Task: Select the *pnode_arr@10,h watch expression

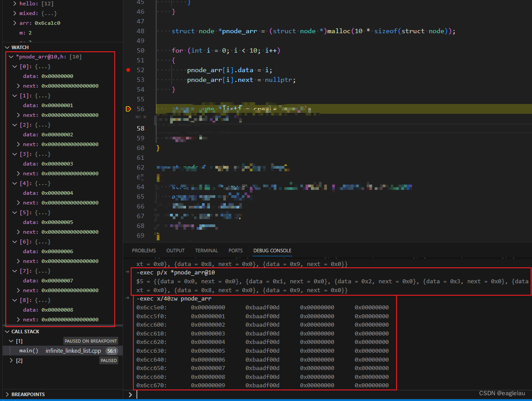Action: click(x=44, y=56)
